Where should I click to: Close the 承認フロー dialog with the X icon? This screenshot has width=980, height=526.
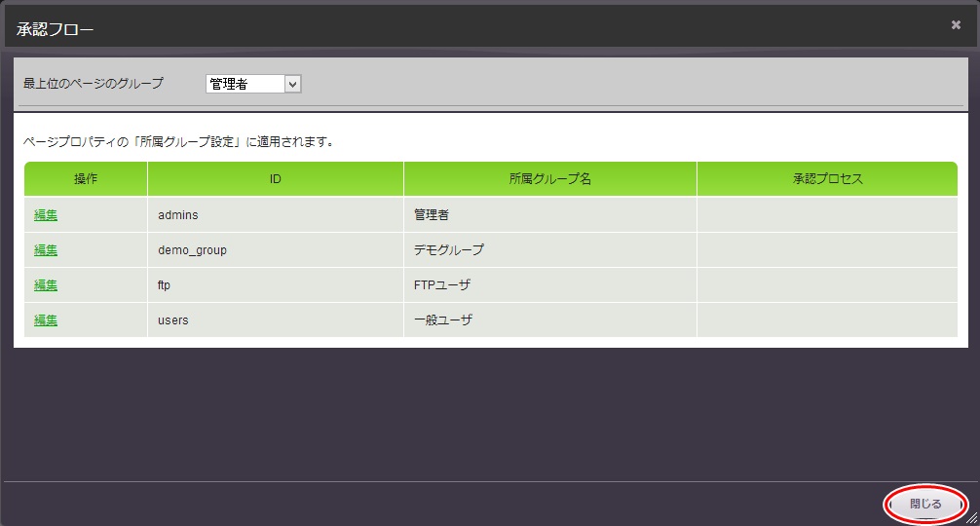(956, 25)
